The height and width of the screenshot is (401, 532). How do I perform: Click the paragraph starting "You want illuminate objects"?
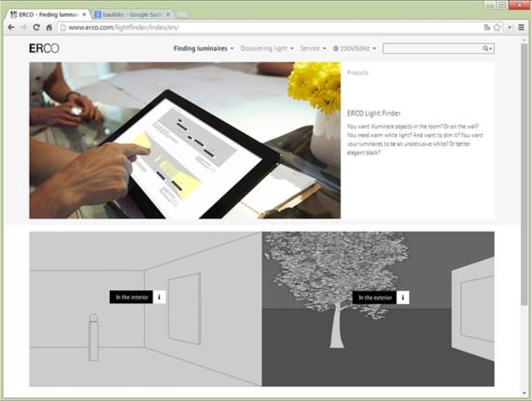coord(415,140)
